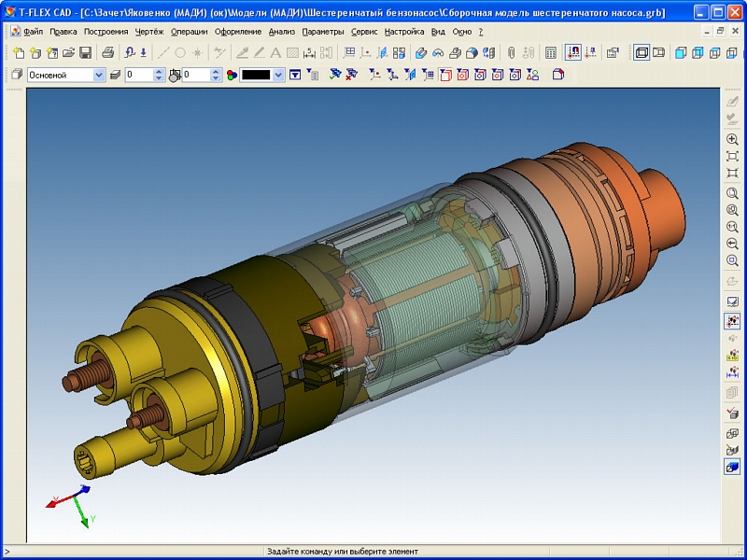Increase the priority value stepper
Viewport: 747px width, 560px height.
point(217,72)
